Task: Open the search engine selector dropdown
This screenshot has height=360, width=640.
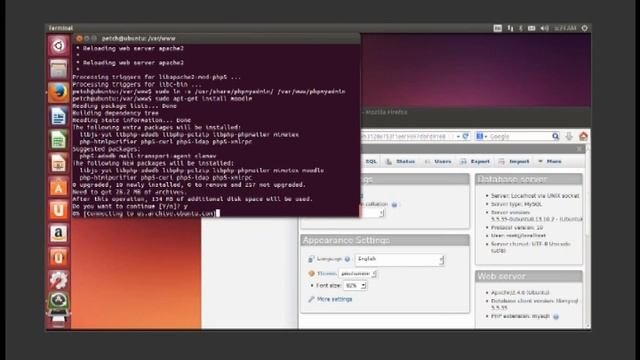Action: [x=482, y=136]
